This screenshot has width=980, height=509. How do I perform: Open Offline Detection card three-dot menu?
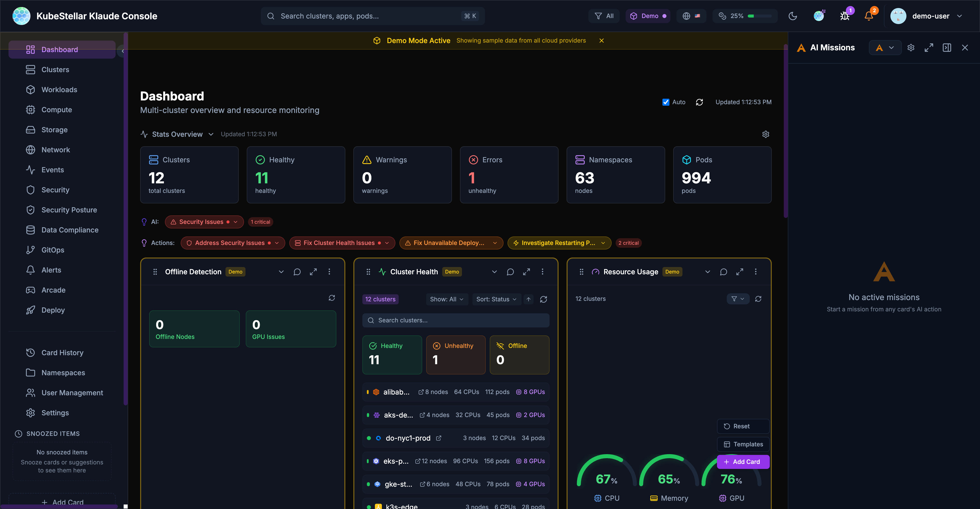click(x=329, y=272)
